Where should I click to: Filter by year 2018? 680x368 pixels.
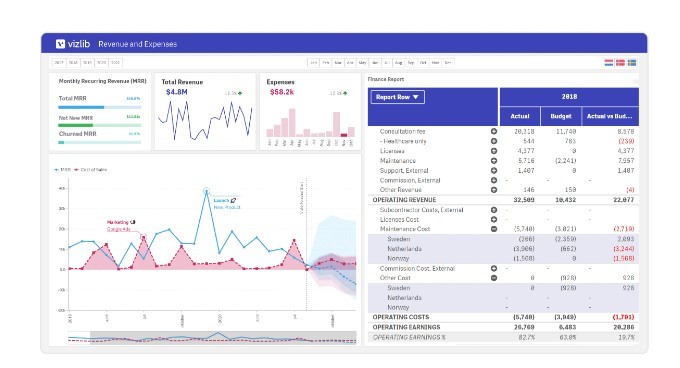[x=73, y=63]
